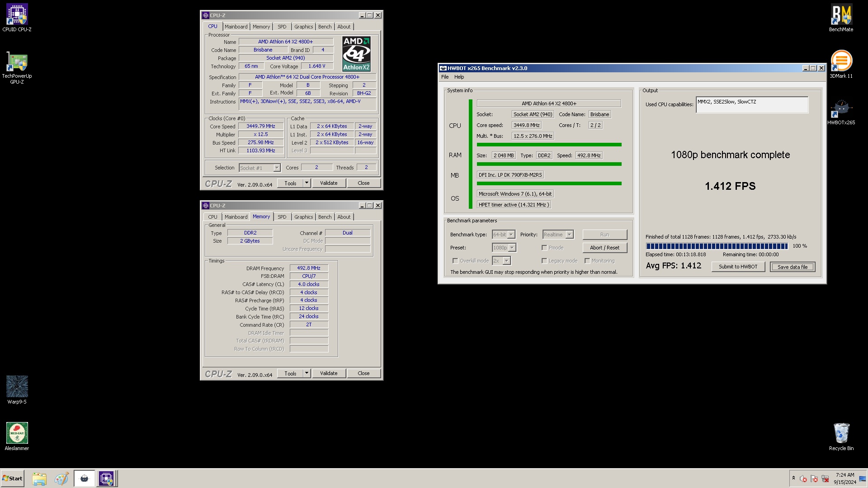
Task: Launch the HWBOTx265 desktop shortcut
Action: [x=841, y=112]
